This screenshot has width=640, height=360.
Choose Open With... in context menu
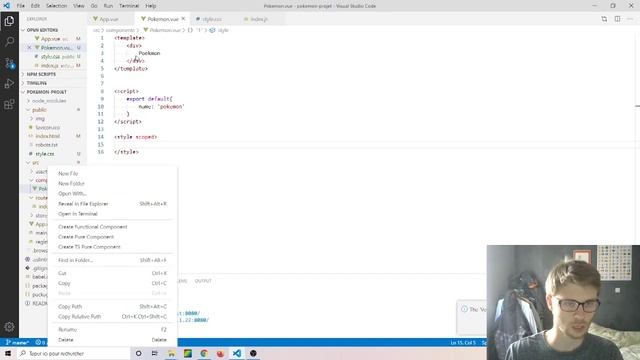coord(113,193)
